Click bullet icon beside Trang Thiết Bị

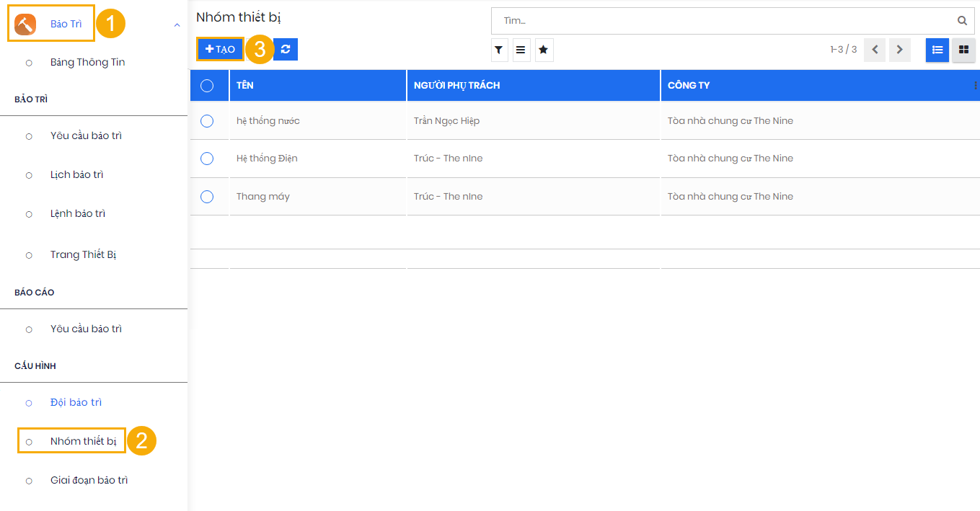coord(29,255)
